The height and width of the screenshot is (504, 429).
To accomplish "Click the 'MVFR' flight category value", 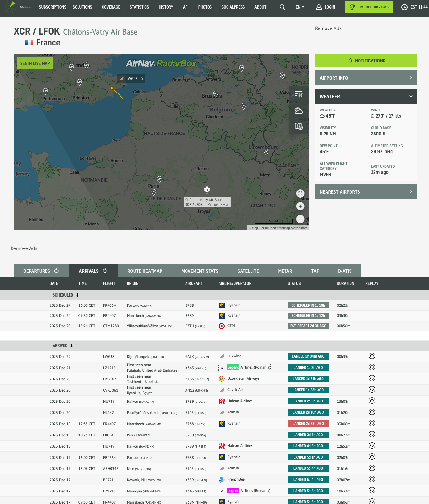I will (x=325, y=175).
